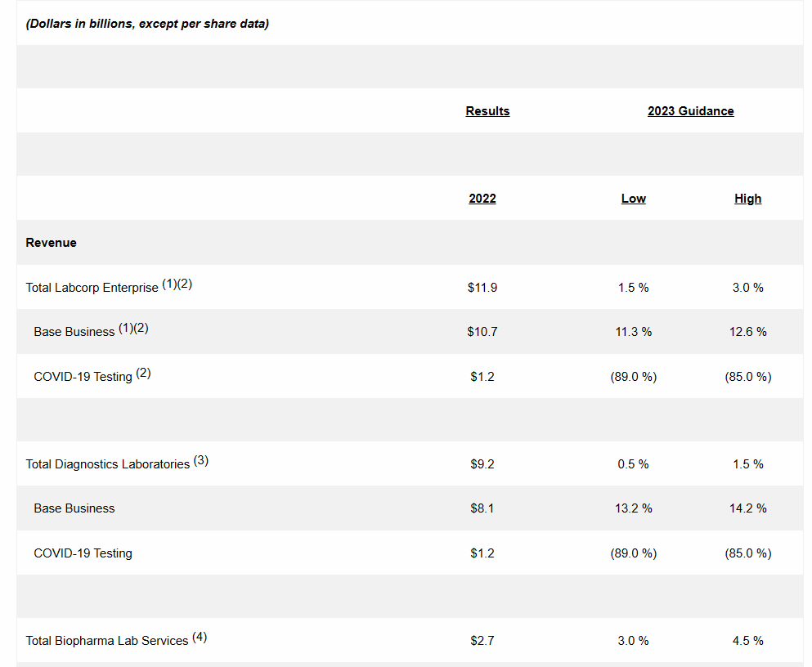812x667 pixels.
Task: Click the "High" guidance column header
Action: click(x=747, y=199)
